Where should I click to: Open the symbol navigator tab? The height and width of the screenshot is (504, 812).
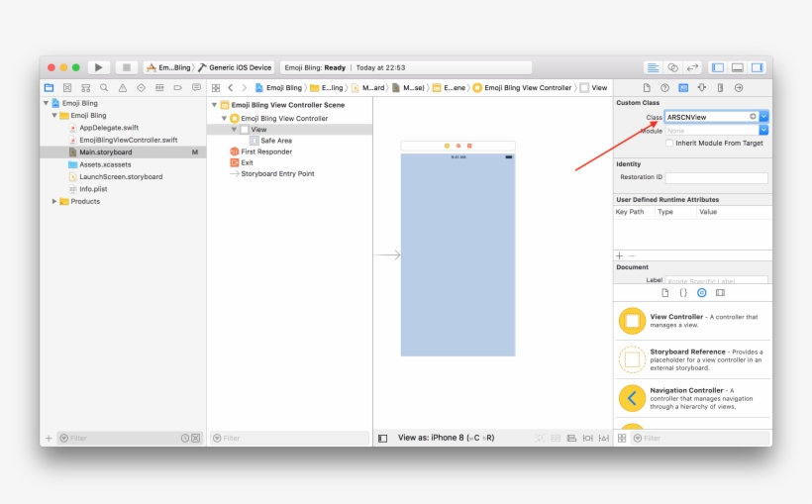(x=86, y=87)
